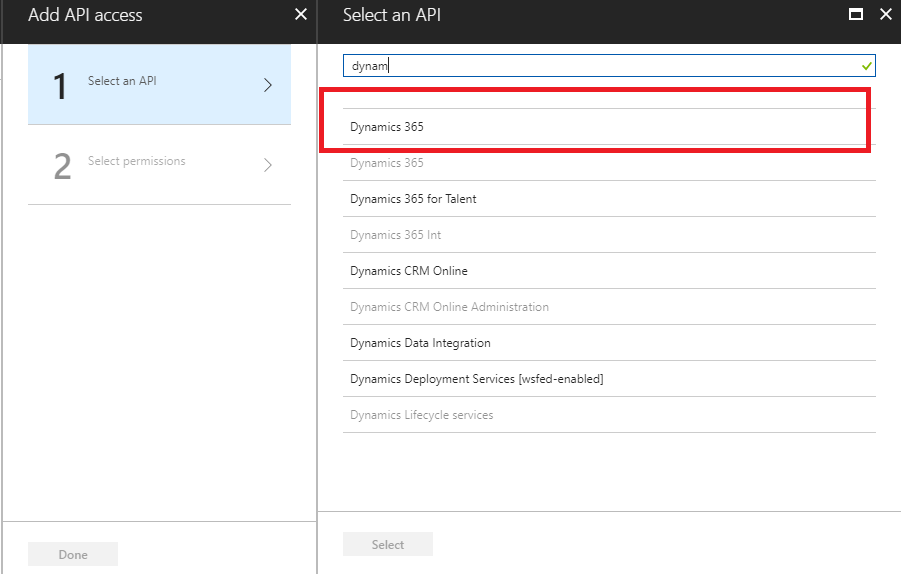Choose Dynamics 365 for Talent
901x574 pixels.
(x=413, y=199)
